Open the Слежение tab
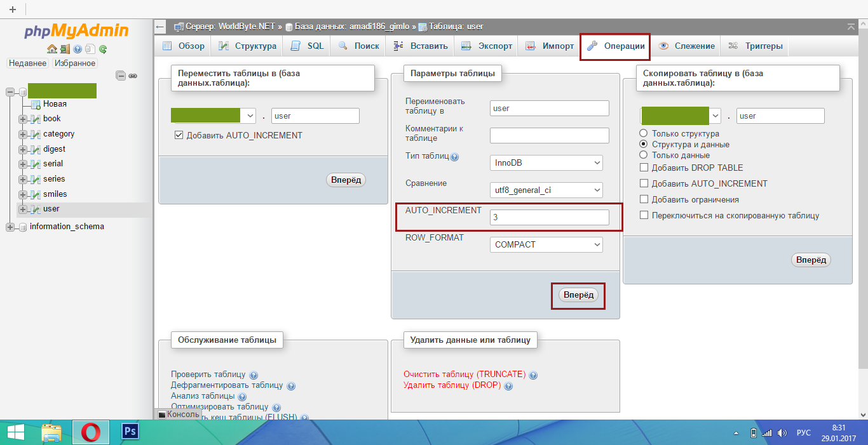868x445 pixels. [x=687, y=46]
